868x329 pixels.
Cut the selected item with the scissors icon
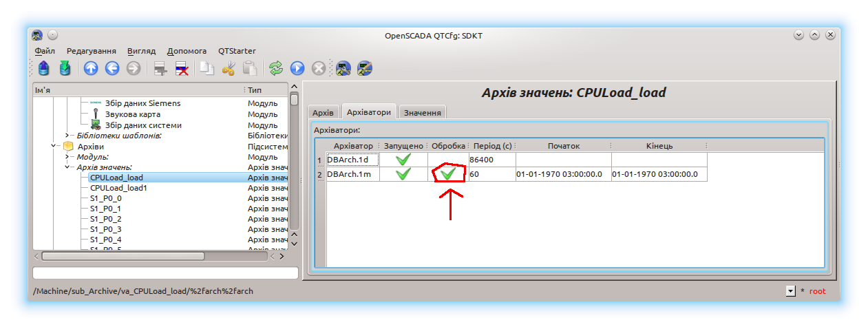pyautogui.click(x=229, y=68)
